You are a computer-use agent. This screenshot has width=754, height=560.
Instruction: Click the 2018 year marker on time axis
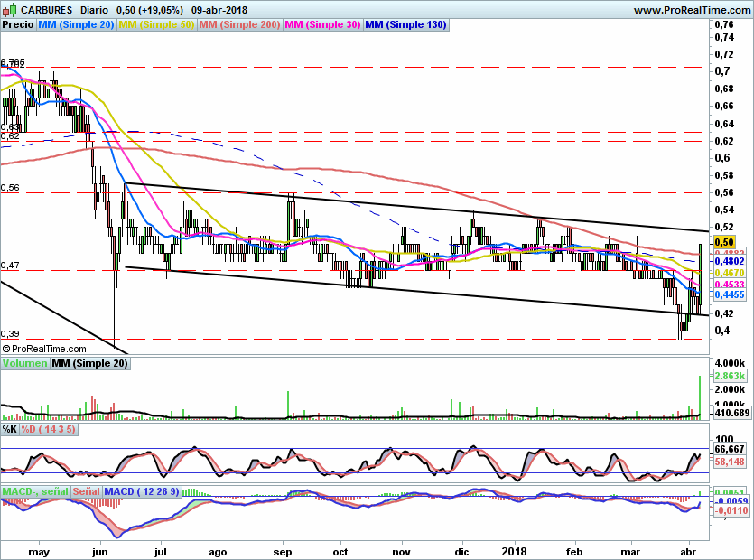tap(514, 551)
